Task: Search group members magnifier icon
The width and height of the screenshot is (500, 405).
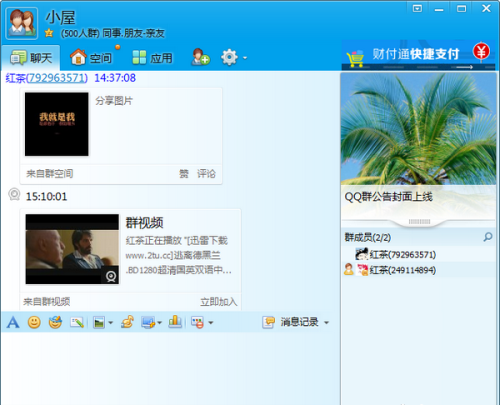Action: 488,237
